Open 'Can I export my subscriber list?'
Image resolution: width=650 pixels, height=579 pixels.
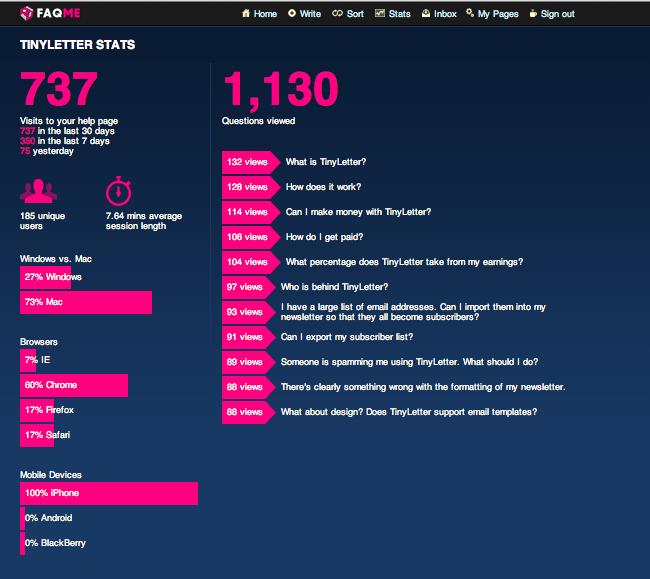click(347, 337)
